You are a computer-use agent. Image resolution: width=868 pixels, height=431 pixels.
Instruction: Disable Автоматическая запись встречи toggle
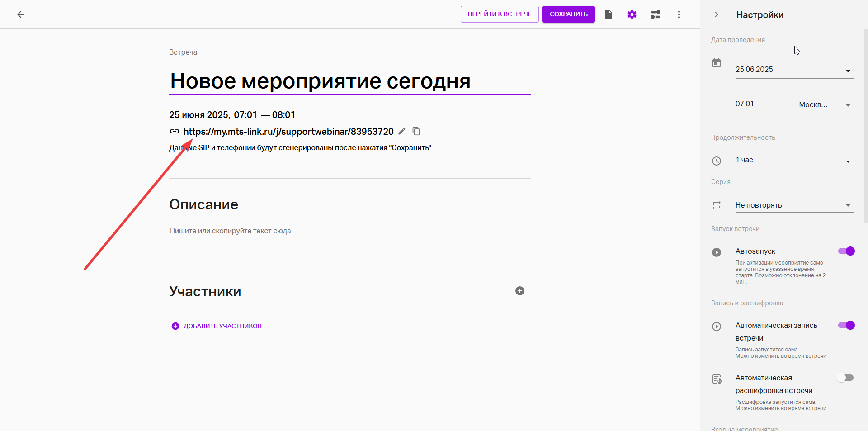[x=846, y=325]
